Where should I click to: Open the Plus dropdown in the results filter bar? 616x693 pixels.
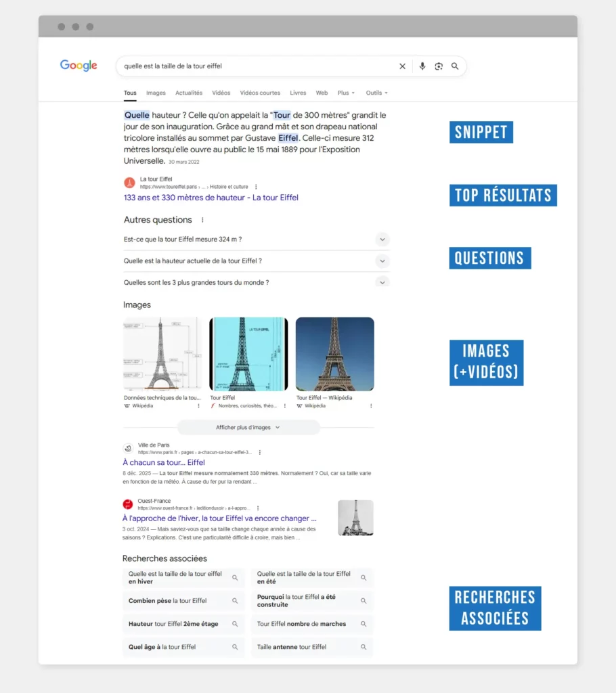tap(346, 93)
